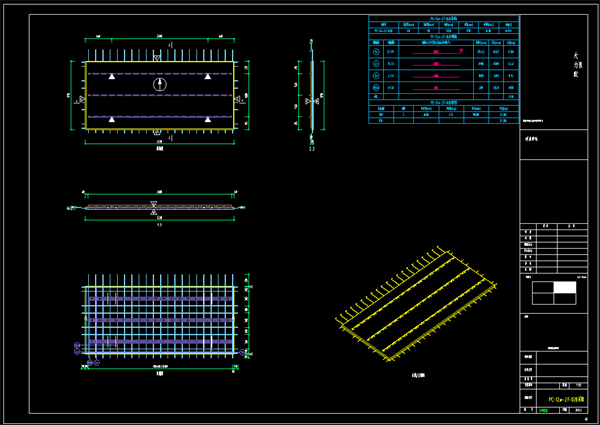Click the first circled rebar mark in table

pyautogui.click(x=376, y=52)
